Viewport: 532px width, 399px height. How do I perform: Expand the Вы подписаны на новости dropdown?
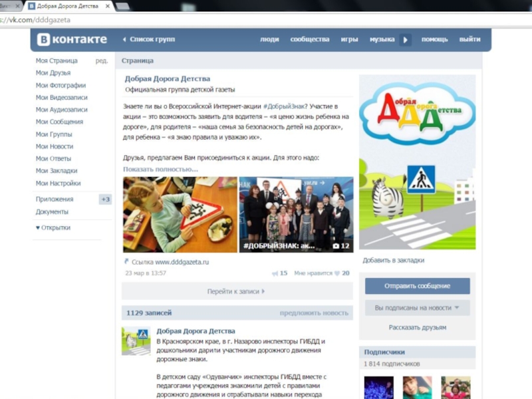[x=417, y=308]
